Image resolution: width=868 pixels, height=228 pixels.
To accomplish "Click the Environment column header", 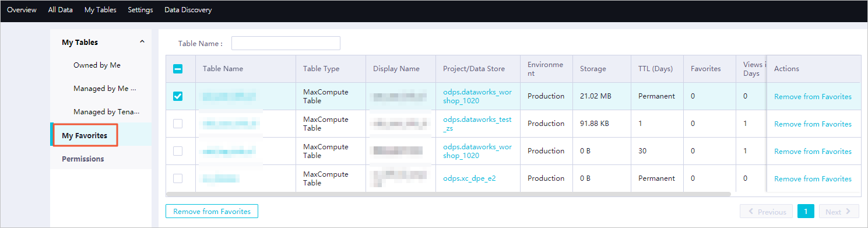I will tap(546, 69).
